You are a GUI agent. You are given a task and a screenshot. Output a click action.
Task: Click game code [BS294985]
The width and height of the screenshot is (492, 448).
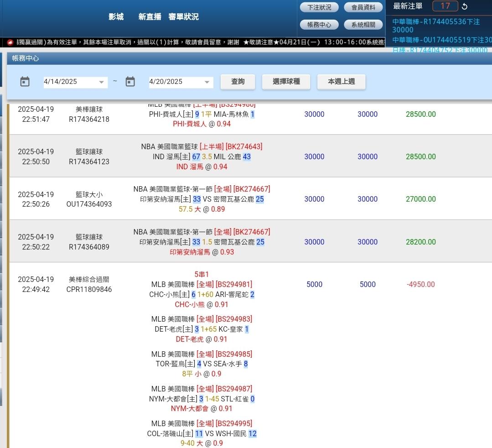(234, 354)
